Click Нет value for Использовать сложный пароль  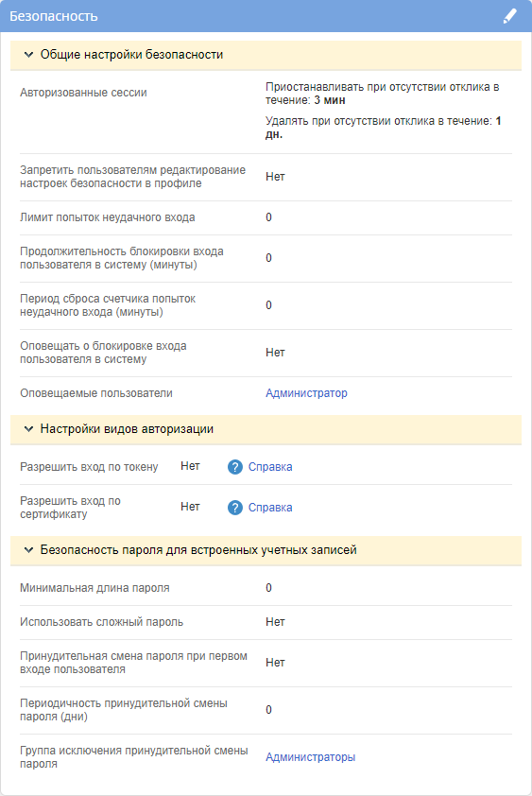[275, 622]
